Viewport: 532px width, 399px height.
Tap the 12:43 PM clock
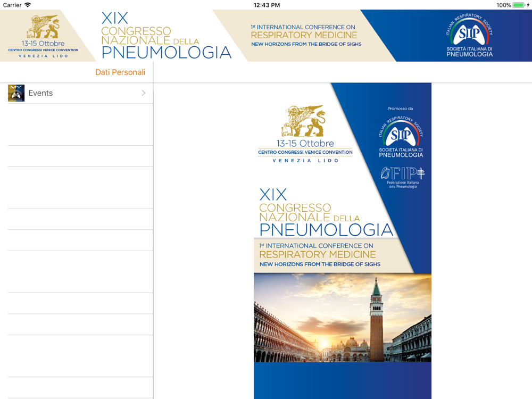point(267,5)
